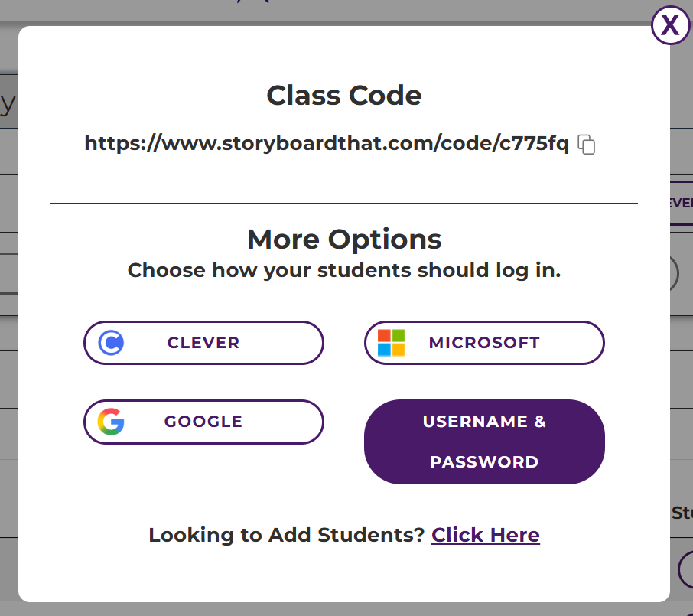Click the Google G logo
This screenshot has height=616, width=693.
click(111, 422)
